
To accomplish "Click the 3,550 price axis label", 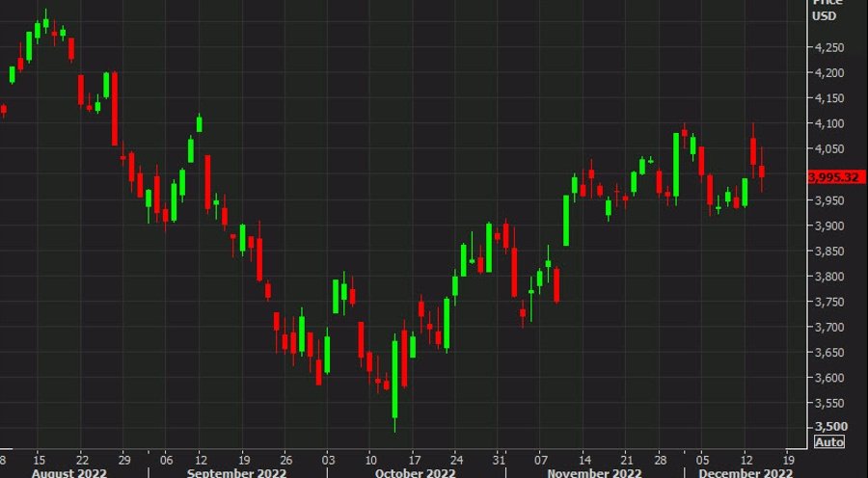I will [x=829, y=404].
